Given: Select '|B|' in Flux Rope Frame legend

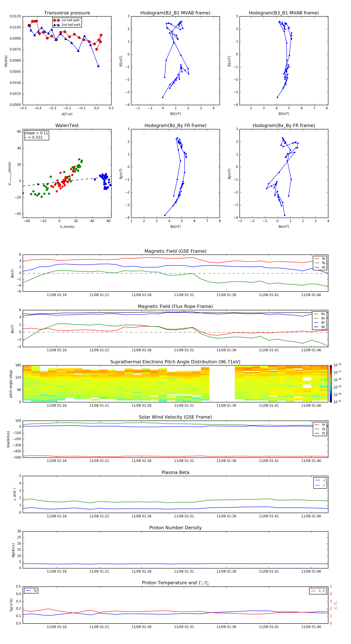Looking at the screenshot, I should click(x=320, y=327).
